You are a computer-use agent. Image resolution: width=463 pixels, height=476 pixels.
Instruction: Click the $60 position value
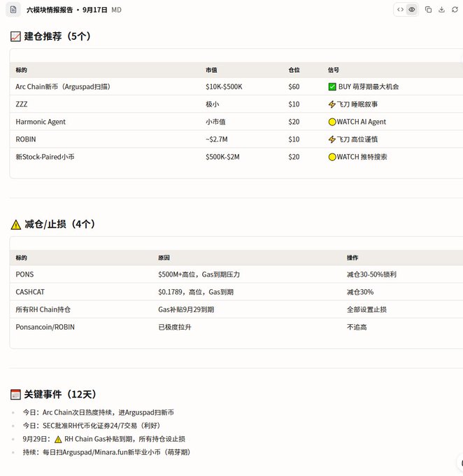click(294, 87)
